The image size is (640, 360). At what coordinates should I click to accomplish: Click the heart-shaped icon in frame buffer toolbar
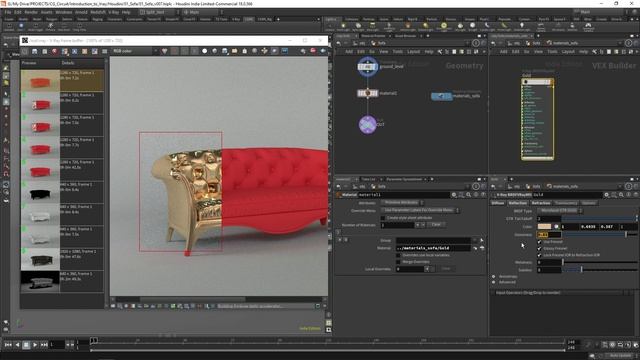(x=164, y=51)
